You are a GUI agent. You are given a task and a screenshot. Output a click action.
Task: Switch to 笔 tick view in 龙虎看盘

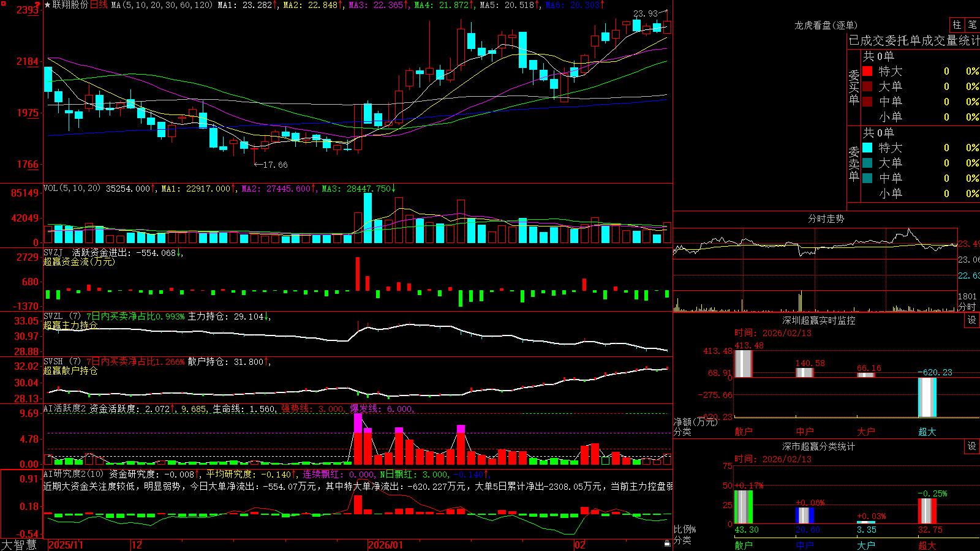(x=972, y=24)
